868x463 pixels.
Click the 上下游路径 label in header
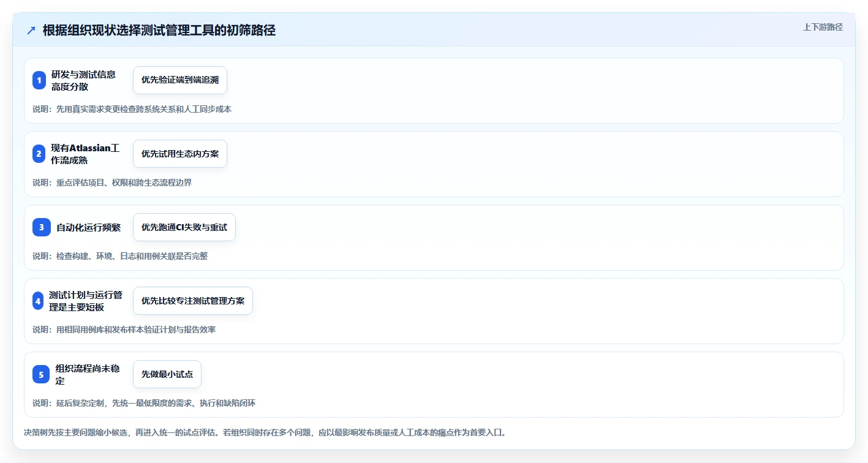[823, 27]
